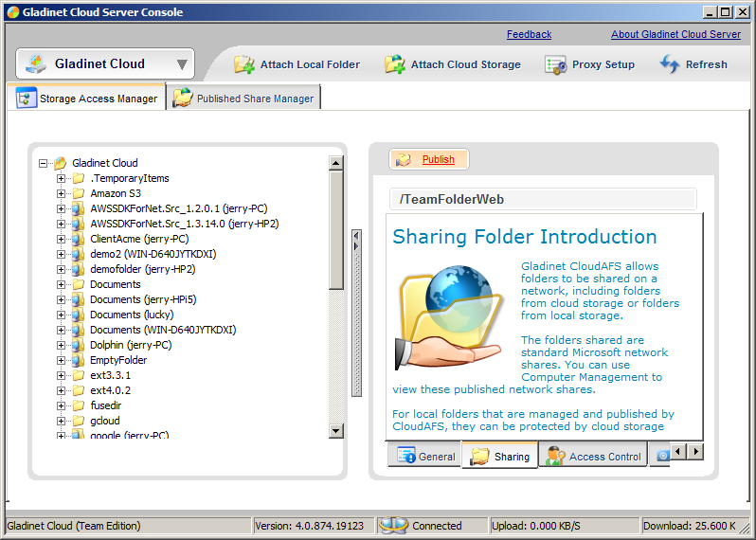Open the General tab
756x540 pixels.
[x=424, y=456]
